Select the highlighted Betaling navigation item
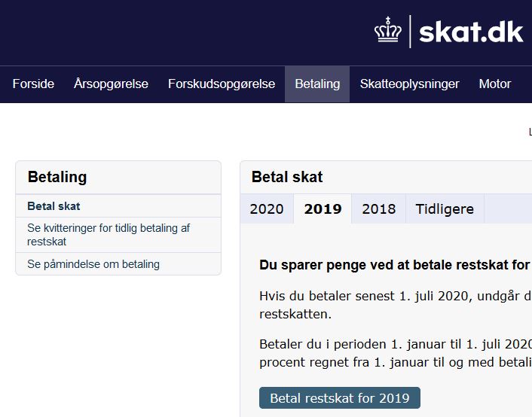The height and width of the screenshot is (417, 532). 317,84
